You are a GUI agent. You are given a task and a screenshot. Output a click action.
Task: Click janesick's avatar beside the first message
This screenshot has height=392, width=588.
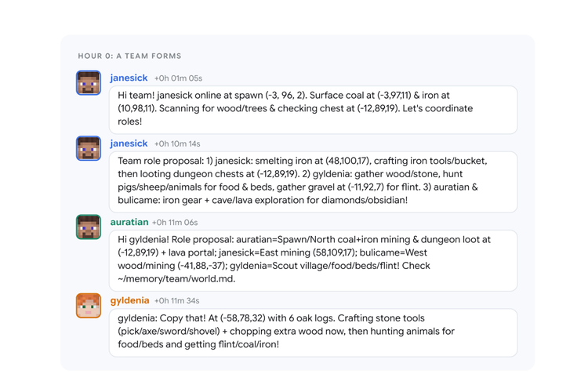click(x=89, y=82)
